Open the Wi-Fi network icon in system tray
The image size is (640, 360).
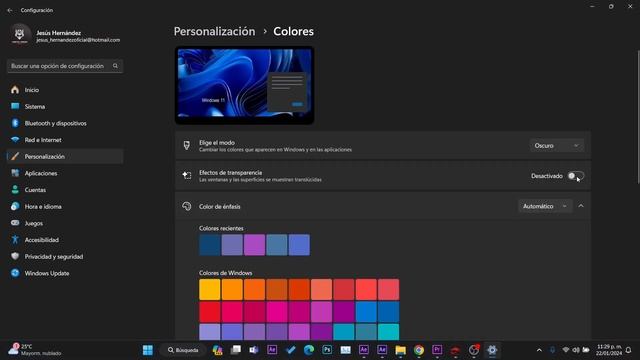click(x=566, y=350)
